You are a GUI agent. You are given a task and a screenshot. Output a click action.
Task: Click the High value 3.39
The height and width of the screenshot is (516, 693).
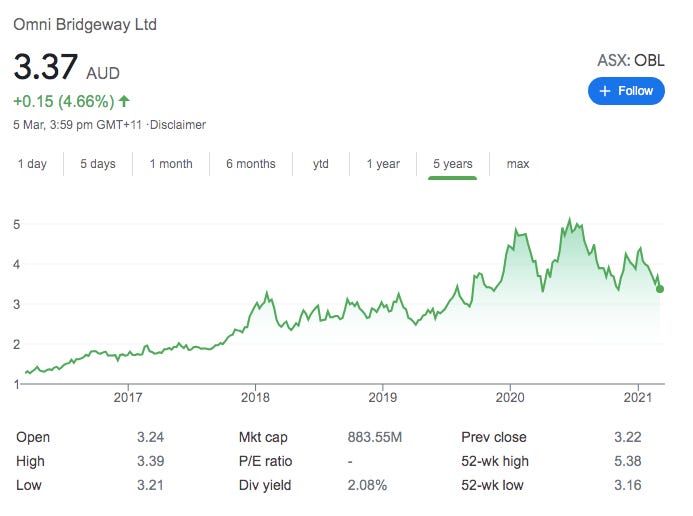pyautogui.click(x=150, y=461)
